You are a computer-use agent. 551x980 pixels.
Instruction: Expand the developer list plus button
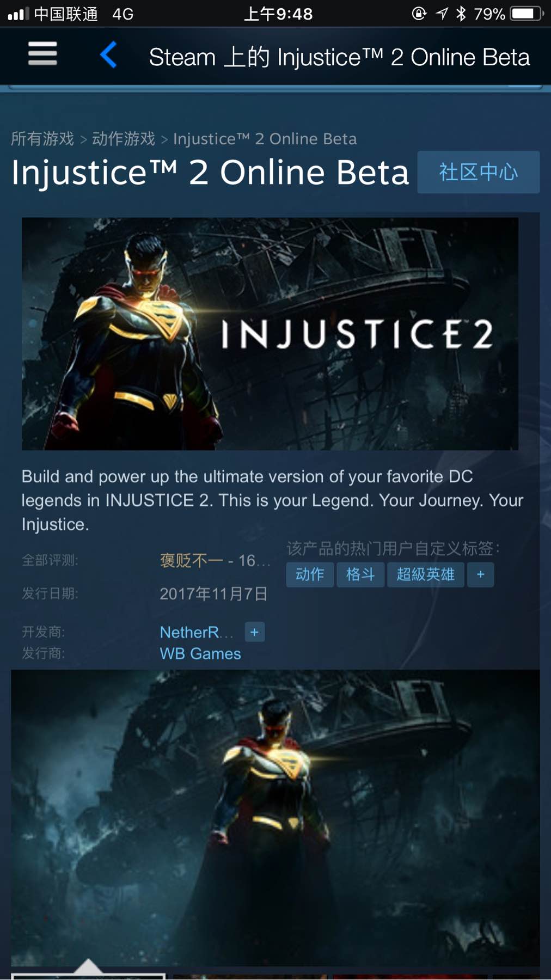click(x=254, y=632)
